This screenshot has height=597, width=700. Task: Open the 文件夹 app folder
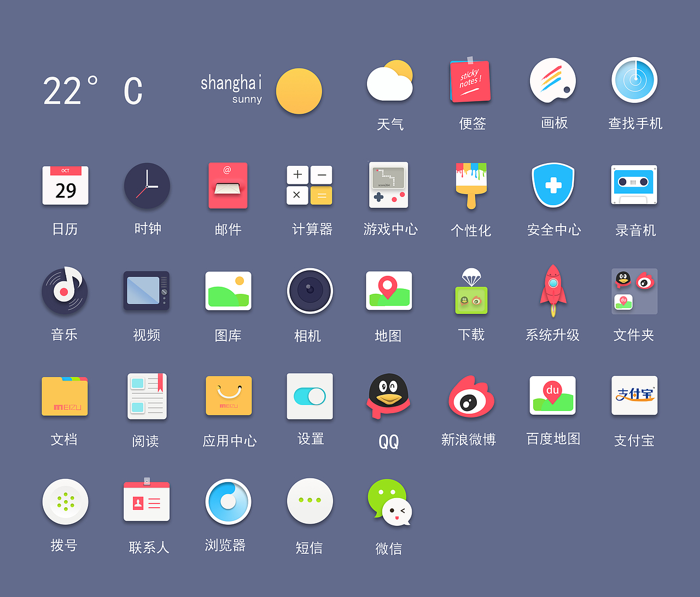(634, 291)
